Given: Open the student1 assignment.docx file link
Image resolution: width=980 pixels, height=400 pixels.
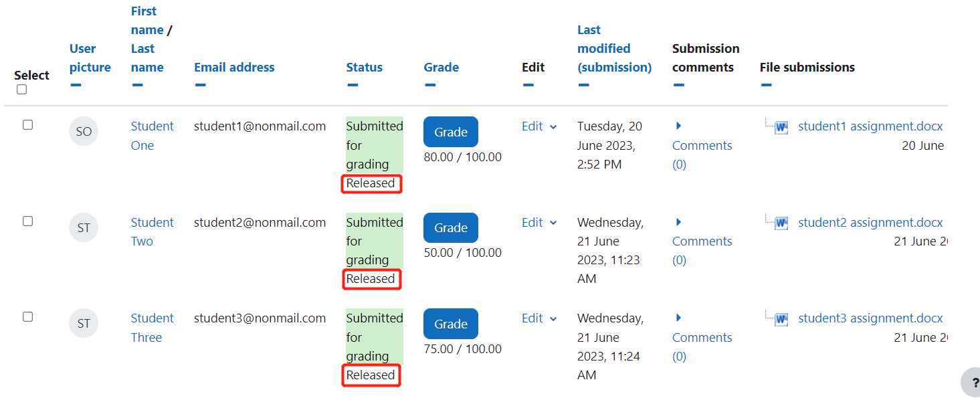Looking at the screenshot, I should click(870, 126).
